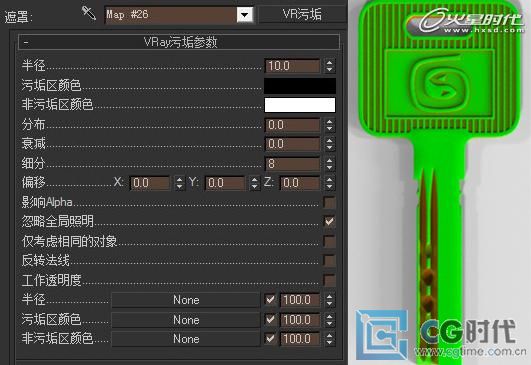
Task: Click the 偏移 Y value field
Action: (225, 183)
